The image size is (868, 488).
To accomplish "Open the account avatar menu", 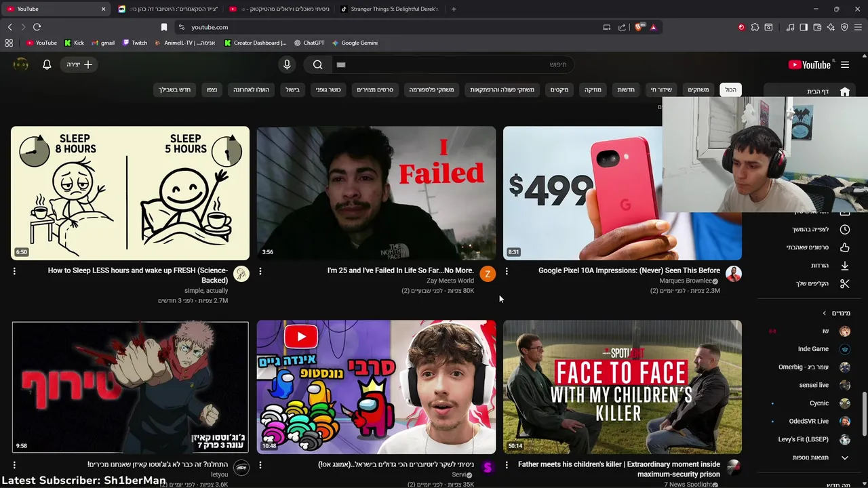I will pyautogui.click(x=21, y=64).
